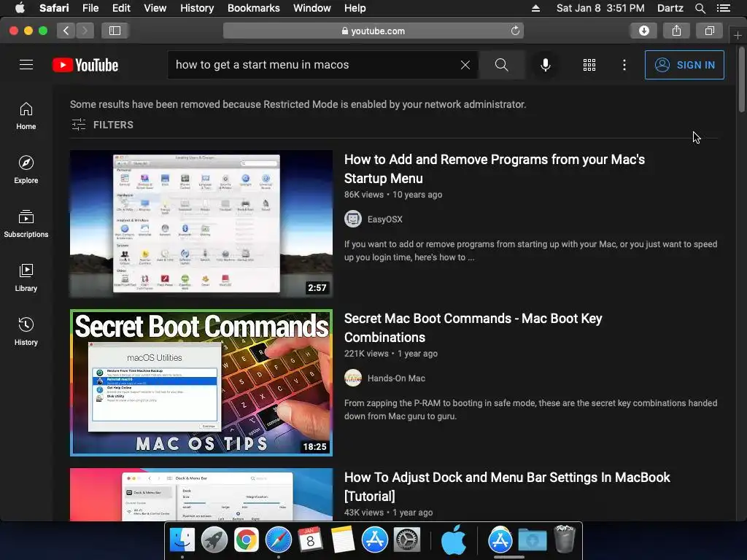Open the three-dot settings menu

(624, 65)
